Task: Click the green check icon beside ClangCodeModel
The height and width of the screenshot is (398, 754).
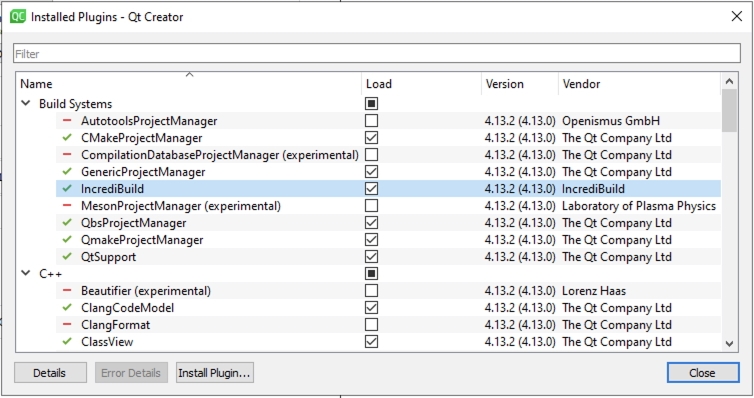Action: [67, 308]
